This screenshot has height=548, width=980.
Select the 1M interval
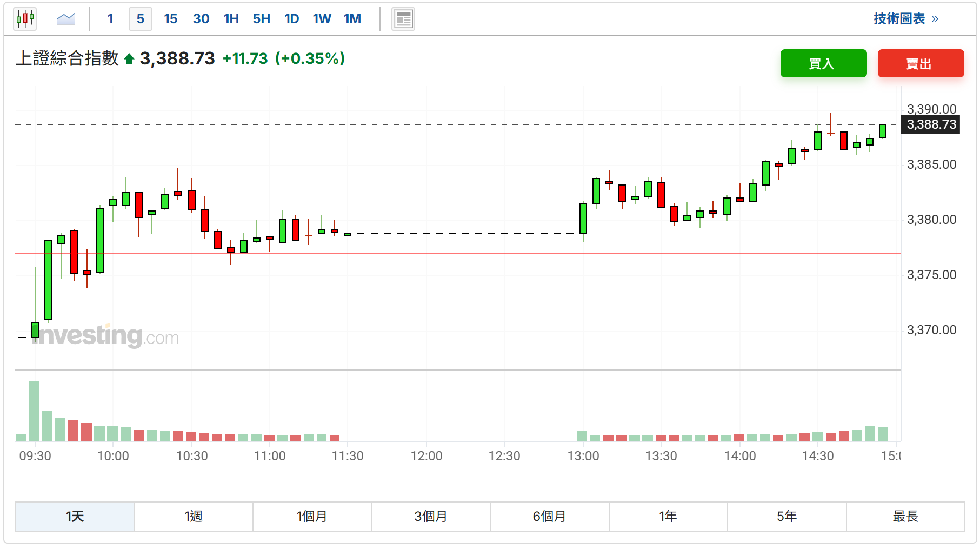[x=352, y=19]
